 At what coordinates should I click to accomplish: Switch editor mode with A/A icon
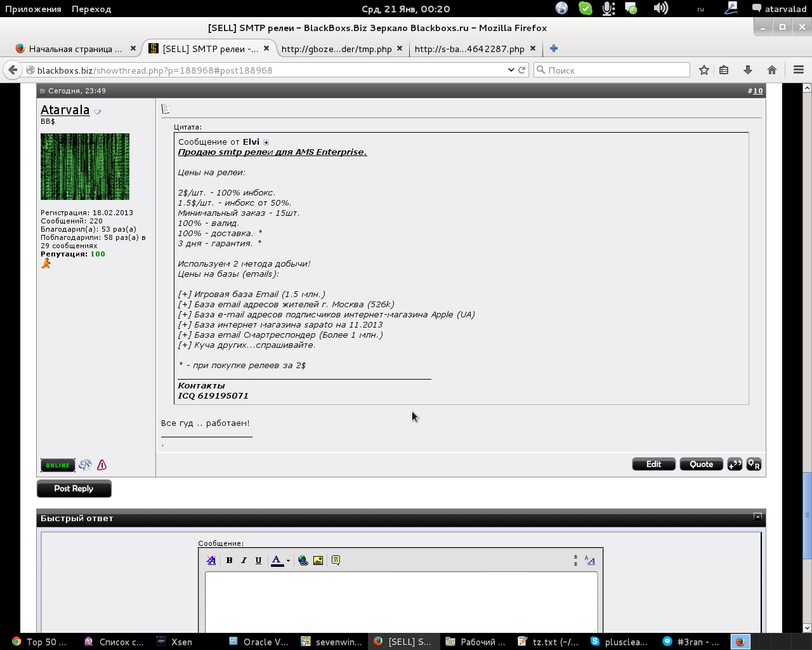[590, 560]
